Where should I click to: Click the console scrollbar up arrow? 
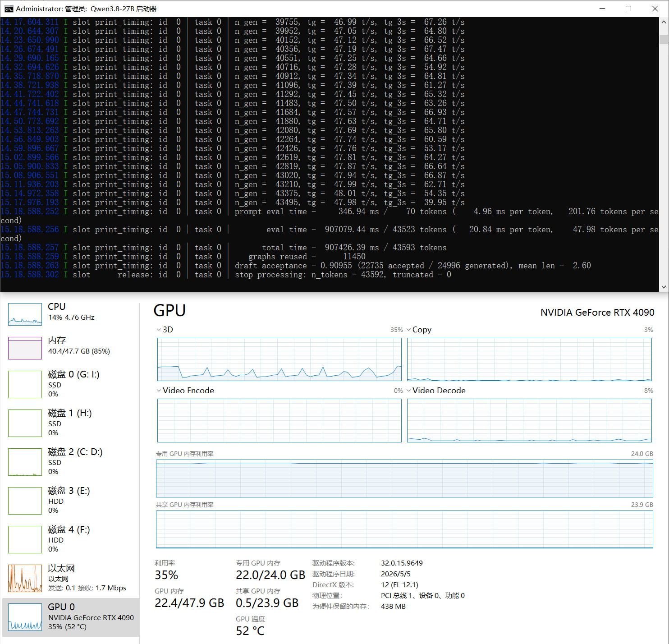coord(664,22)
